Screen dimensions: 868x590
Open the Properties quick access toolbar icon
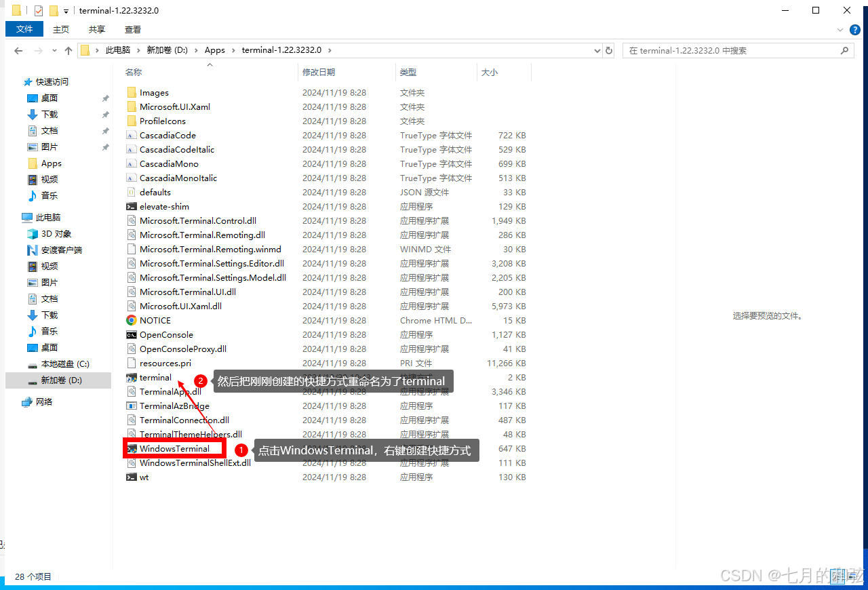[x=38, y=11]
